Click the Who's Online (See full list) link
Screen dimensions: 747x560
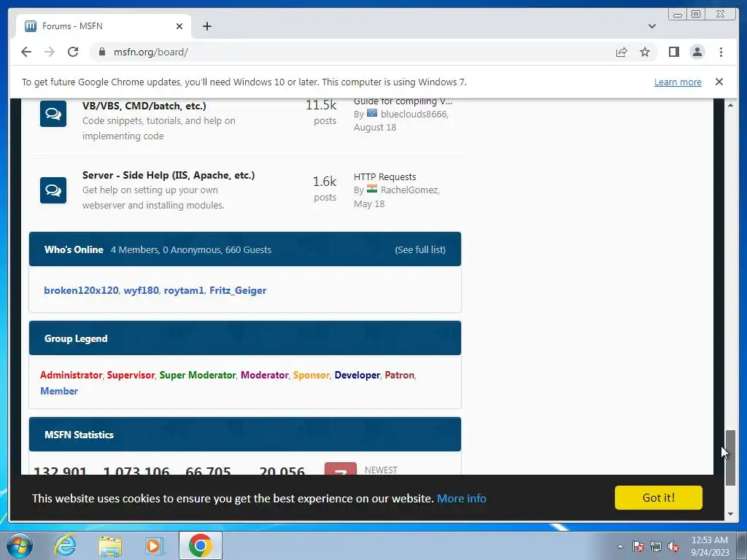pyautogui.click(x=420, y=249)
